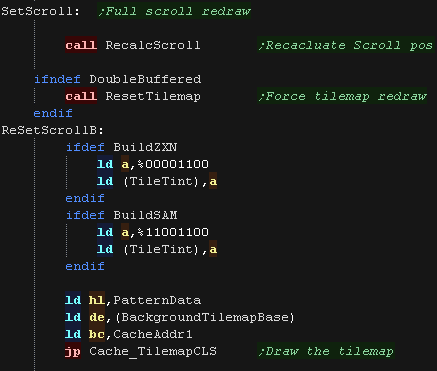Click the CacheAddr1 operand
The image size is (437, 371).
click(x=153, y=334)
